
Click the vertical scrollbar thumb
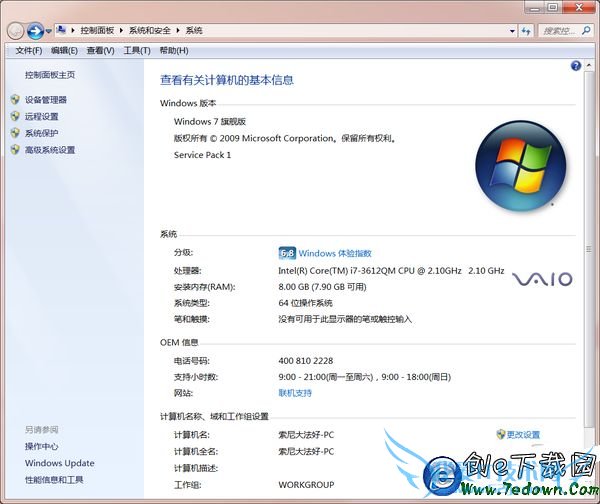(x=589, y=249)
